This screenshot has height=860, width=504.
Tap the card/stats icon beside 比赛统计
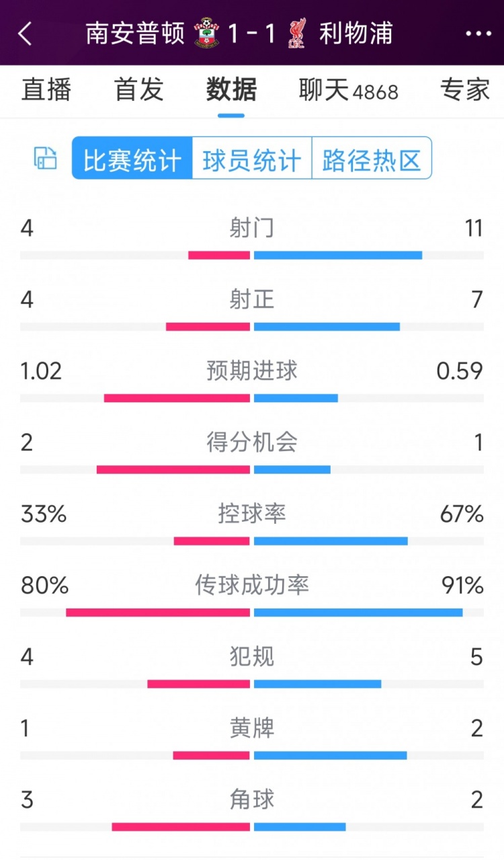pyautogui.click(x=44, y=159)
